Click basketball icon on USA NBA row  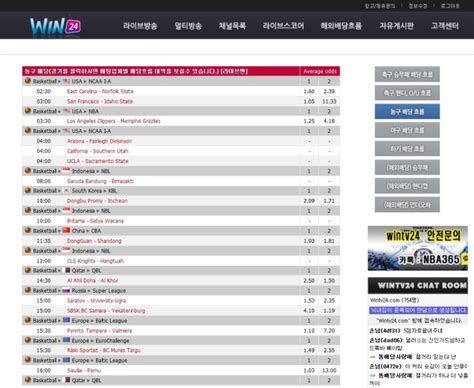click(28, 111)
